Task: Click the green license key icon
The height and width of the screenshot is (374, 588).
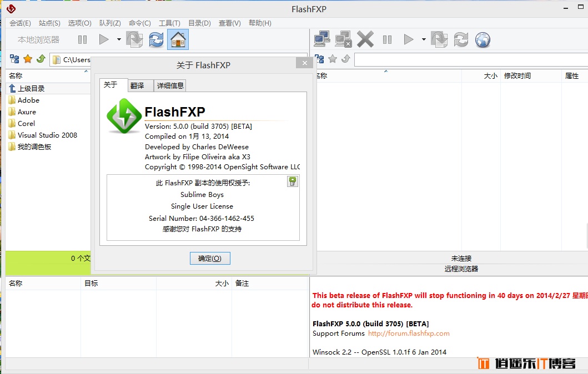Action: pyautogui.click(x=293, y=182)
